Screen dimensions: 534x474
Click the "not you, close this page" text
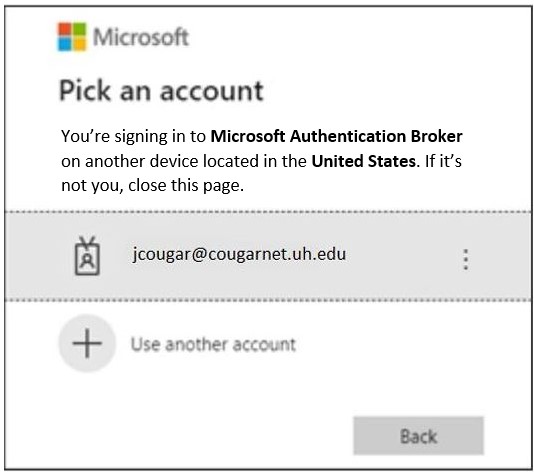click(x=153, y=186)
